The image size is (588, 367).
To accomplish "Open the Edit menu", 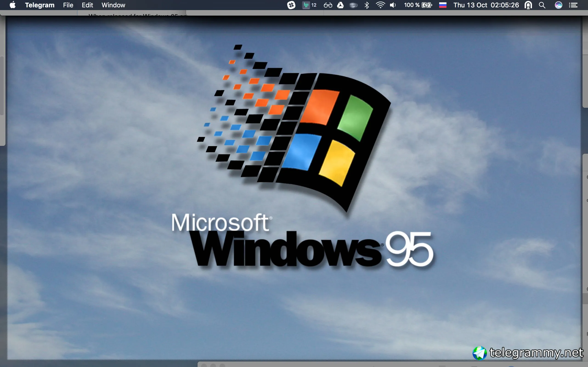I will click(87, 5).
